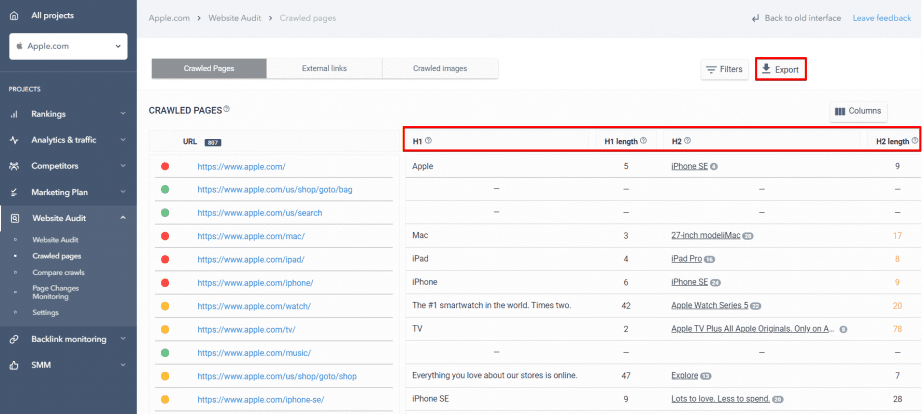The image size is (924, 414).
Task: Click the H2 length column header
Action: (893, 141)
